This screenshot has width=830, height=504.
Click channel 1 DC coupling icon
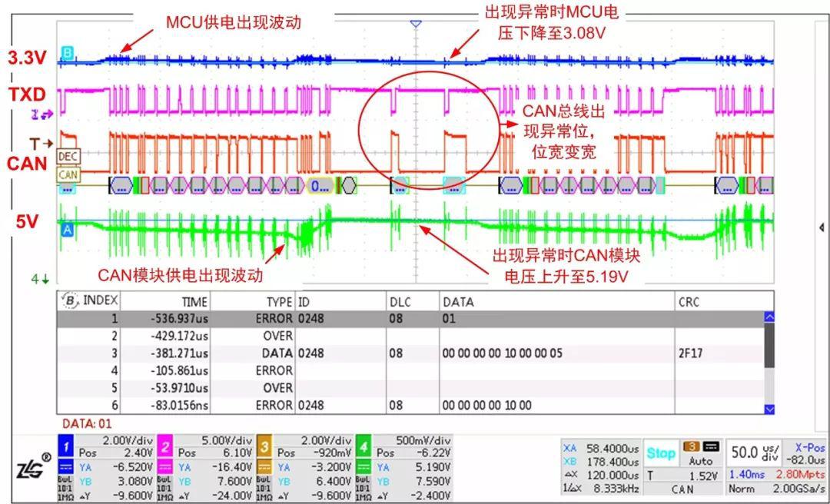point(66,467)
